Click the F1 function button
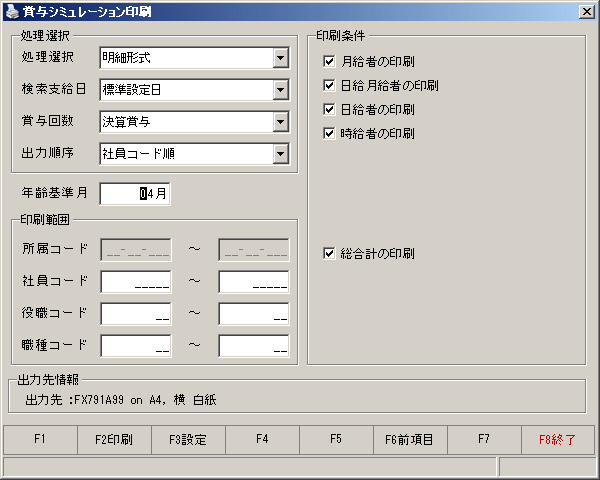Image resolution: width=600 pixels, height=480 pixels. pyautogui.click(x=40, y=439)
